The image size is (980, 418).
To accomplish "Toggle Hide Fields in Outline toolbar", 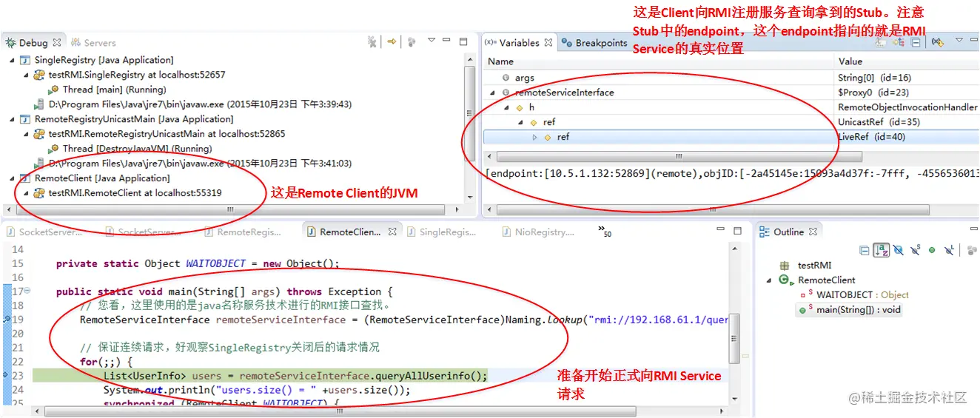I will (899, 250).
